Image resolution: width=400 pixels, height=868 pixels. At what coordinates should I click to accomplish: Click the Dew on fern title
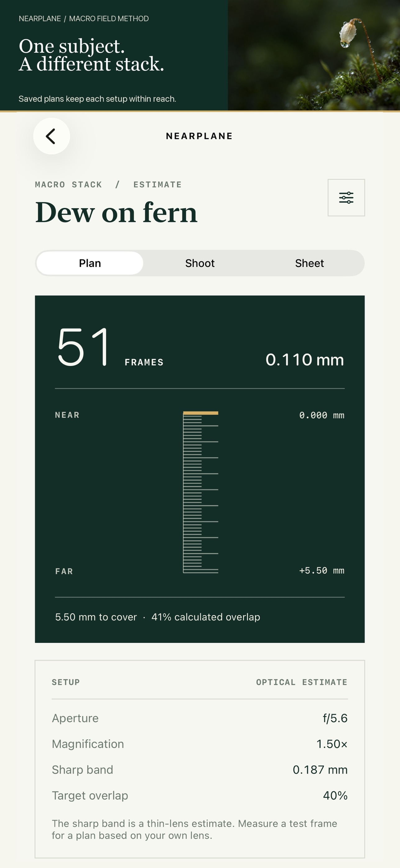(116, 212)
